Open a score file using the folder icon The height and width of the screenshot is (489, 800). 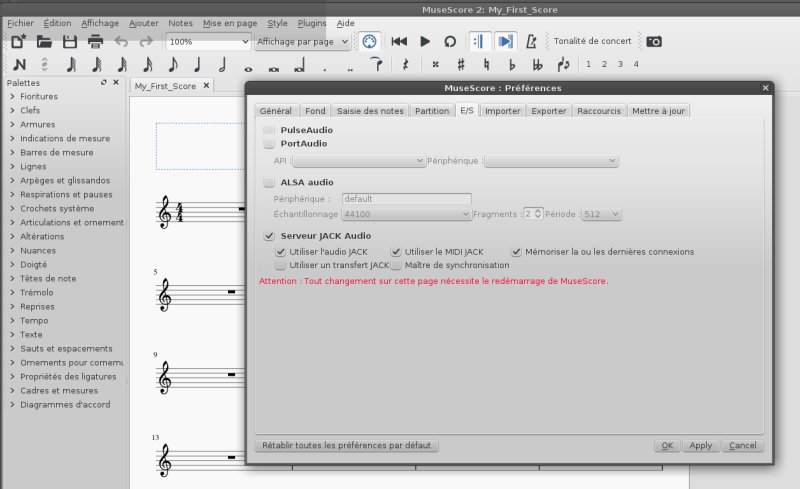coord(44,41)
